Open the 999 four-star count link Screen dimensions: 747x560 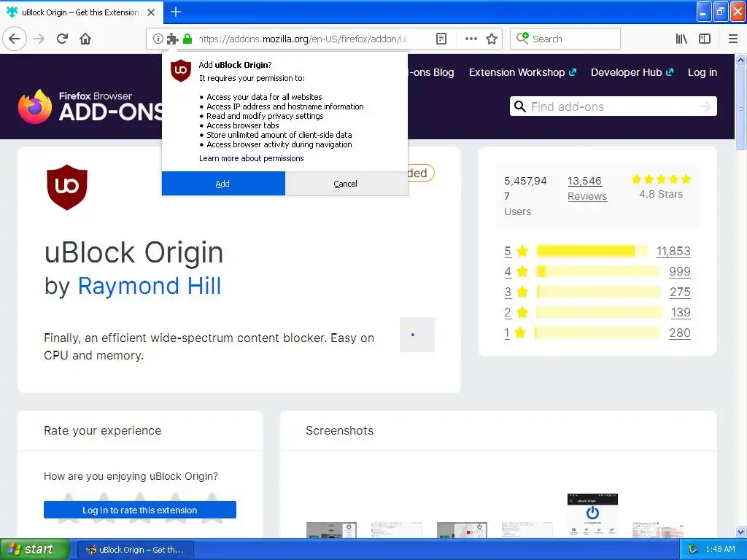point(679,271)
